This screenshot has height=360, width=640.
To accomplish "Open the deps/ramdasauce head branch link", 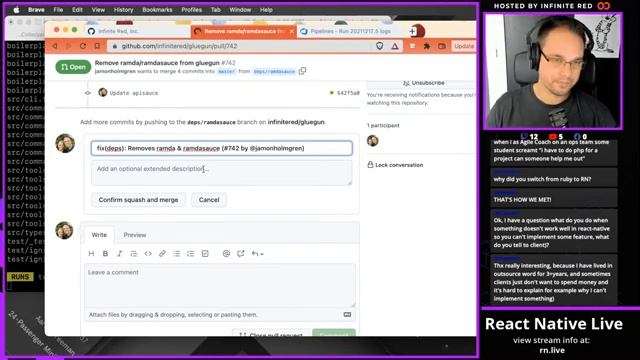I will coord(274,71).
